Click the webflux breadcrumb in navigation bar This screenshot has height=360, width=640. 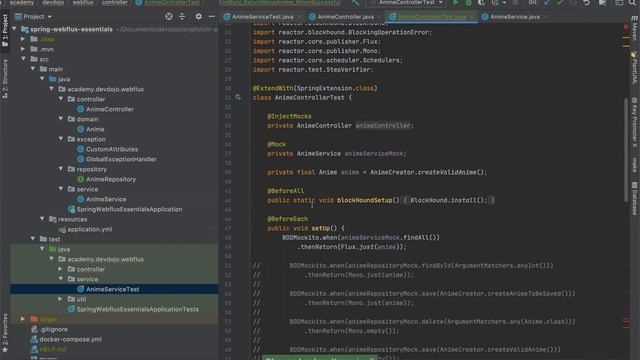(x=83, y=2)
